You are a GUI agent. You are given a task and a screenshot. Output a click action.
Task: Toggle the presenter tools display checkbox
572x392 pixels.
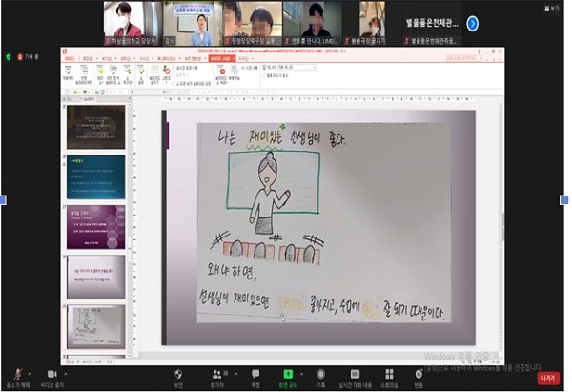[x=264, y=76]
